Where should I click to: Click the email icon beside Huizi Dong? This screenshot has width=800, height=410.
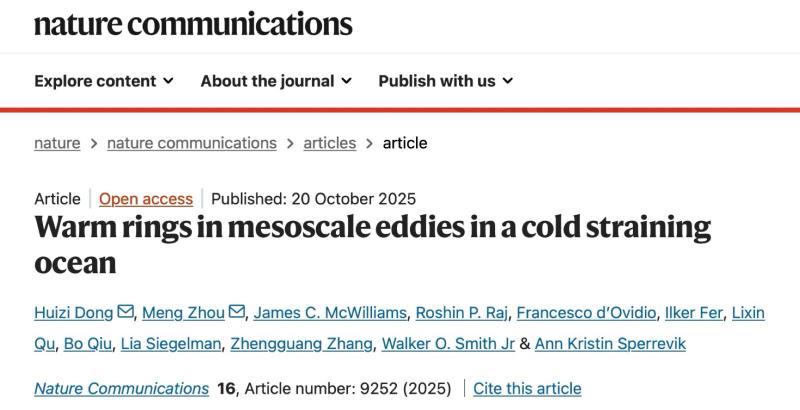[x=126, y=313]
